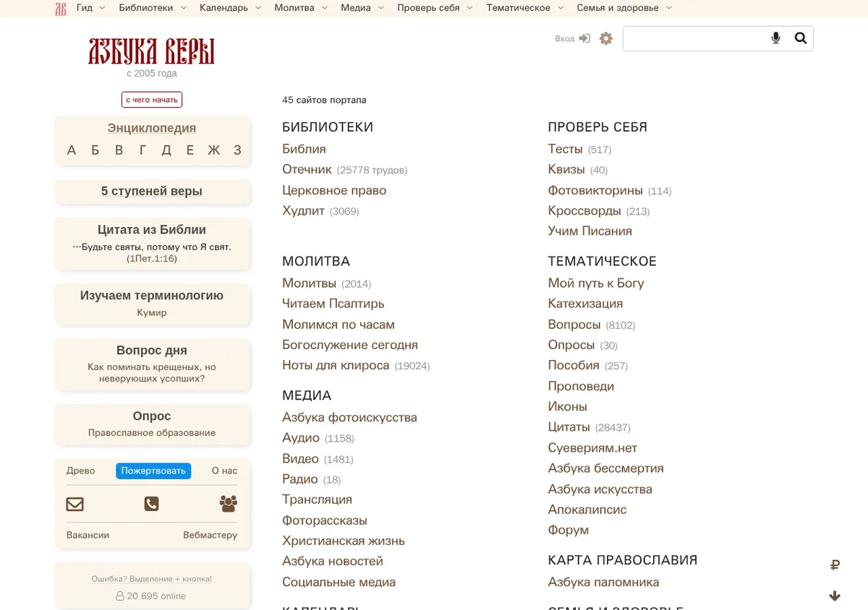Click the envelope email icon

75,504
